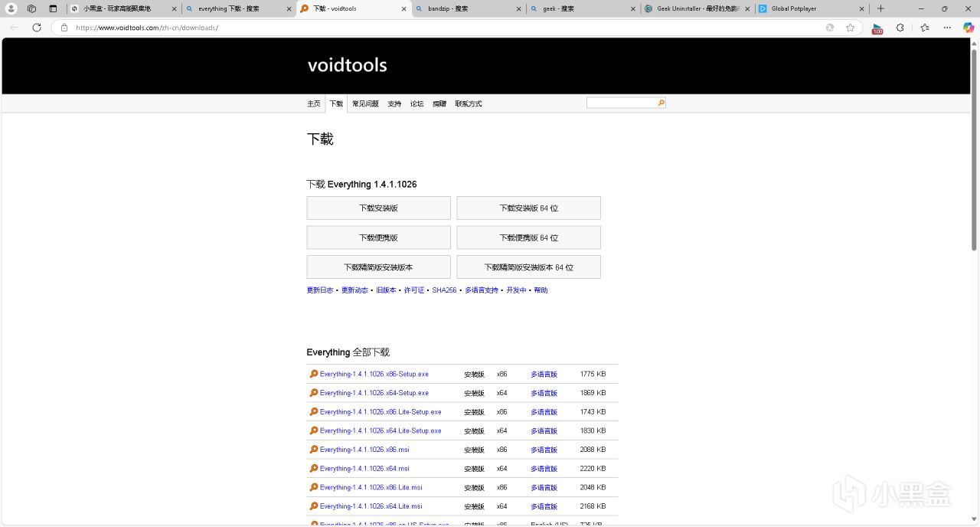Click the page vertical scrollbar
This screenshot has height=527, width=980.
[974, 149]
